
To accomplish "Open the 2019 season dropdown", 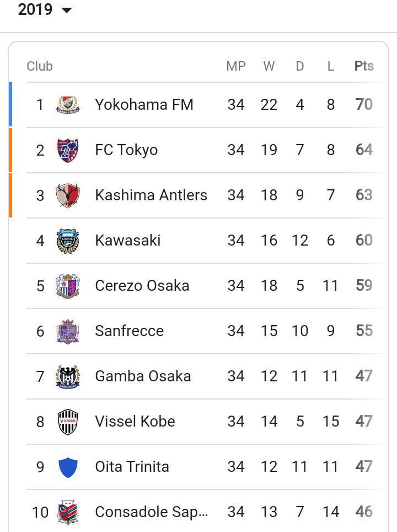I will click(x=45, y=9).
